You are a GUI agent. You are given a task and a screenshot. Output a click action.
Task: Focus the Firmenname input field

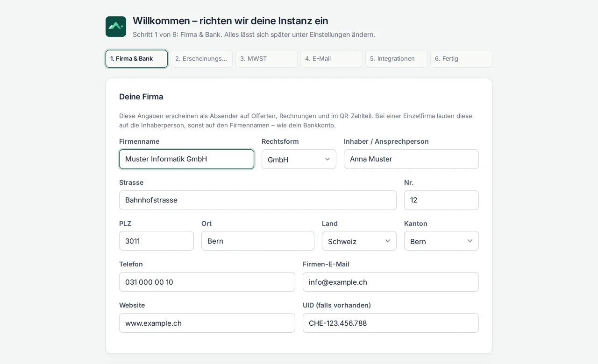[x=186, y=159]
